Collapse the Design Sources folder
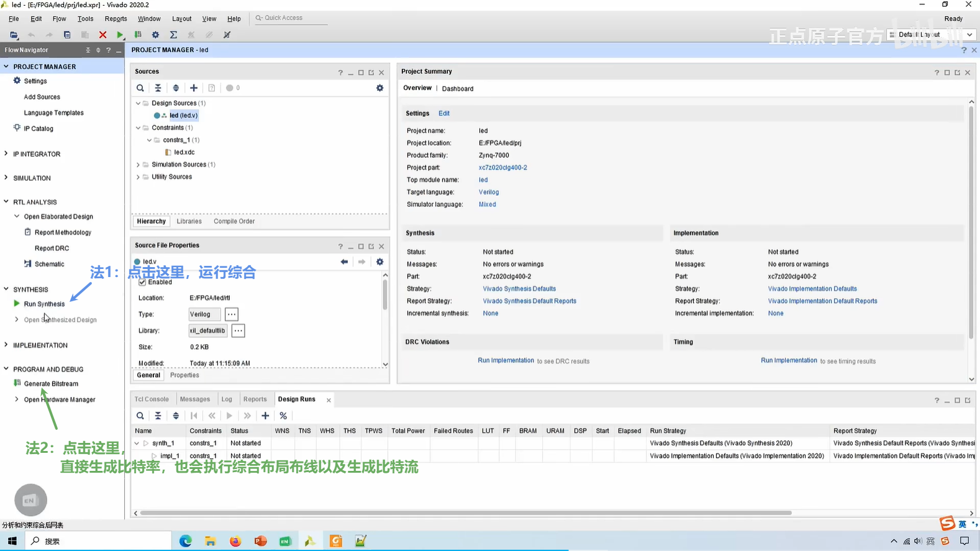This screenshot has width=980, height=551. click(138, 103)
